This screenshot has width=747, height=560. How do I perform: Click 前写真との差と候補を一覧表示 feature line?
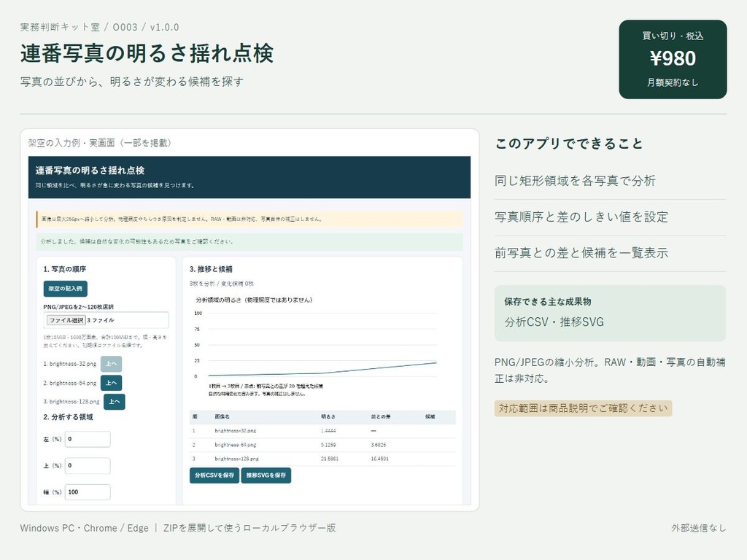click(x=581, y=253)
